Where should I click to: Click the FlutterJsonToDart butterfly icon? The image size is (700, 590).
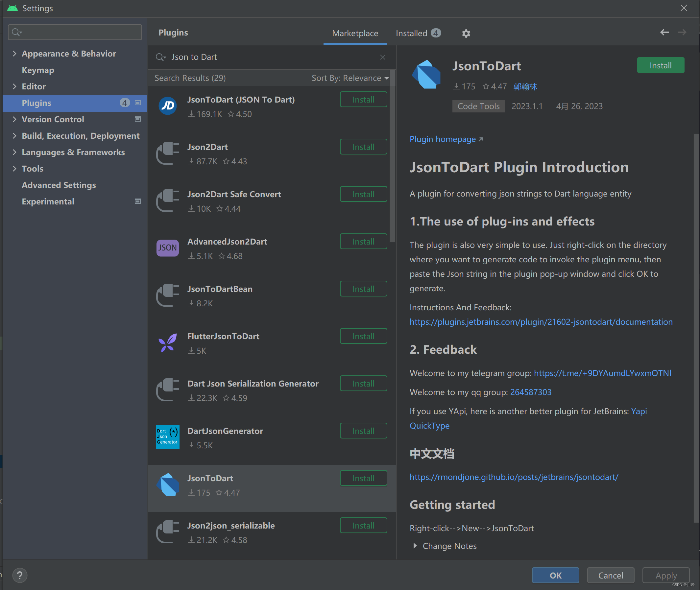[168, 342]
